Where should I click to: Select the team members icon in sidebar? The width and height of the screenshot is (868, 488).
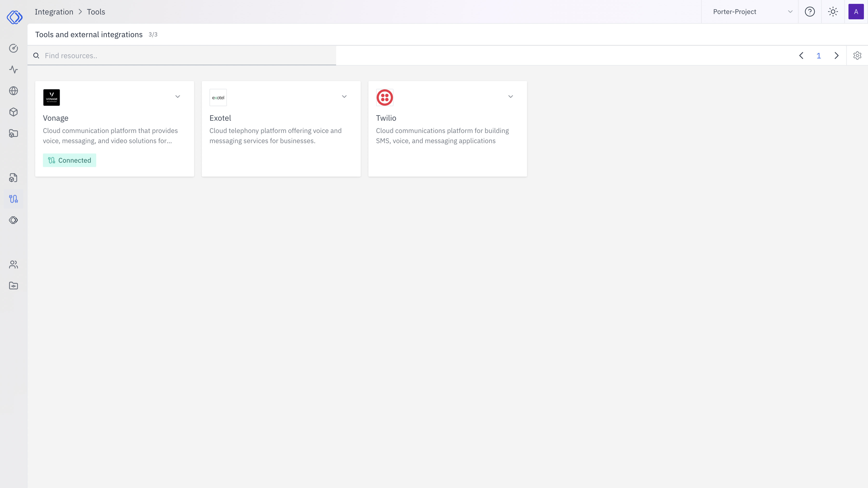pos(14,265)
